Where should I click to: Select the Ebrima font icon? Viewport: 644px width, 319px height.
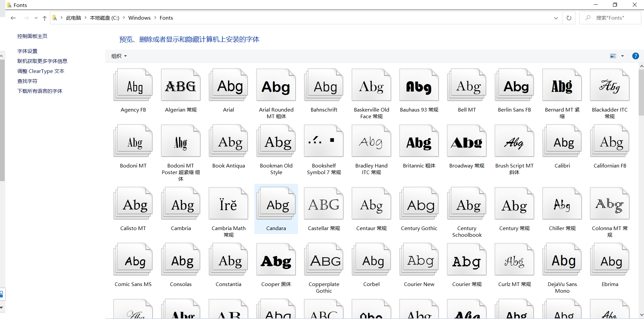[x=610, y=259]
